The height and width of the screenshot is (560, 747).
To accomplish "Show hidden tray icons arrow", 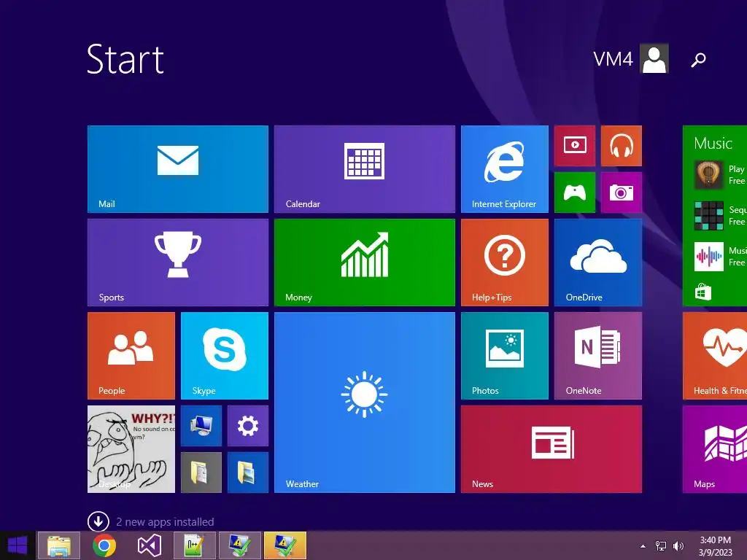I will coord(643,546).
